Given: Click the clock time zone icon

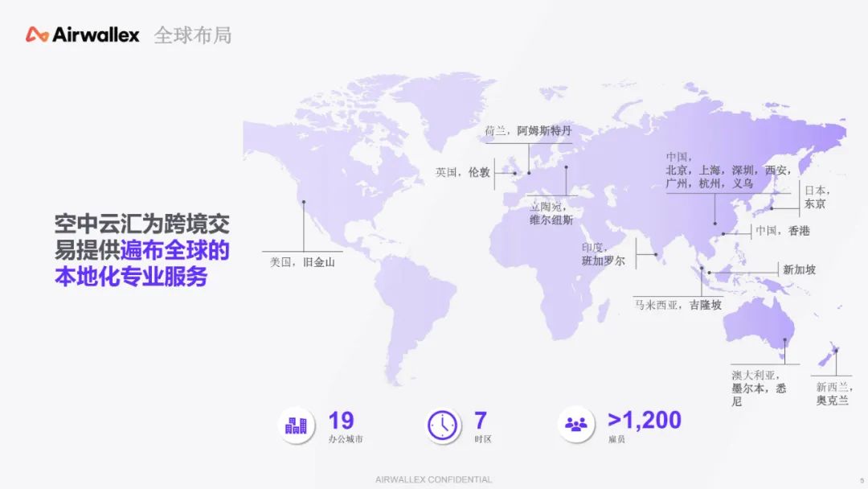Looking at the screenshot, I should point(442,425).
